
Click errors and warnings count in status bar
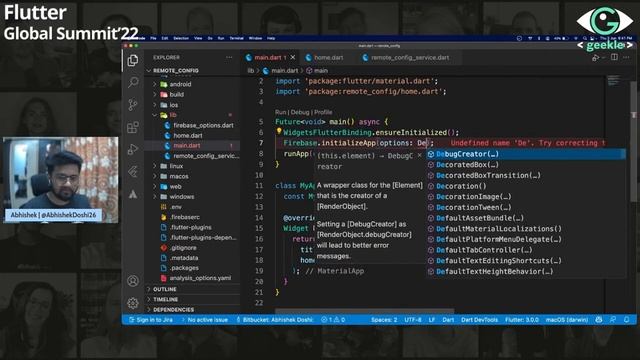pos(333,320)
